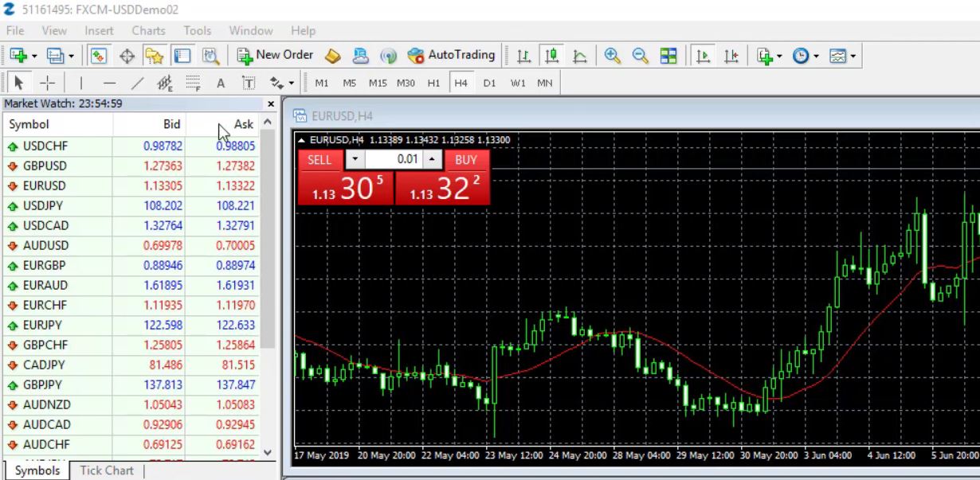Zoom out of the chart
980x480 pixels.
tap(640, 56)
